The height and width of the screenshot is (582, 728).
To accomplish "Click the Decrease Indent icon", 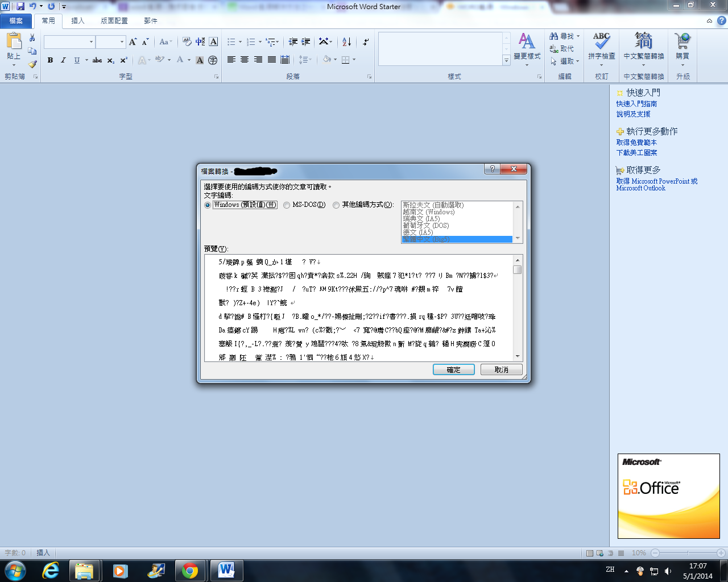I will (x=293, y=42).
